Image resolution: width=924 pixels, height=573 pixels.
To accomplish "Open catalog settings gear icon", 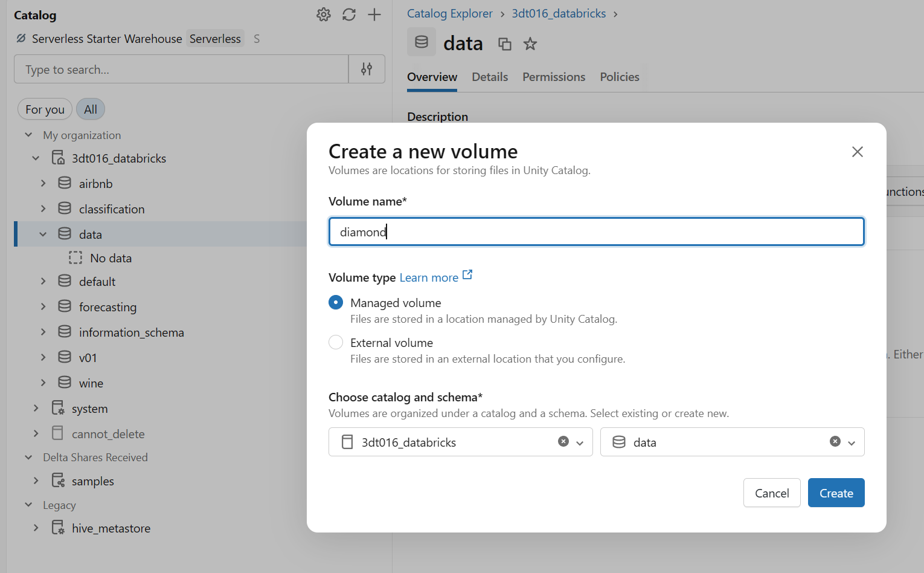I will pyautogui.click(x=324, y=15).
